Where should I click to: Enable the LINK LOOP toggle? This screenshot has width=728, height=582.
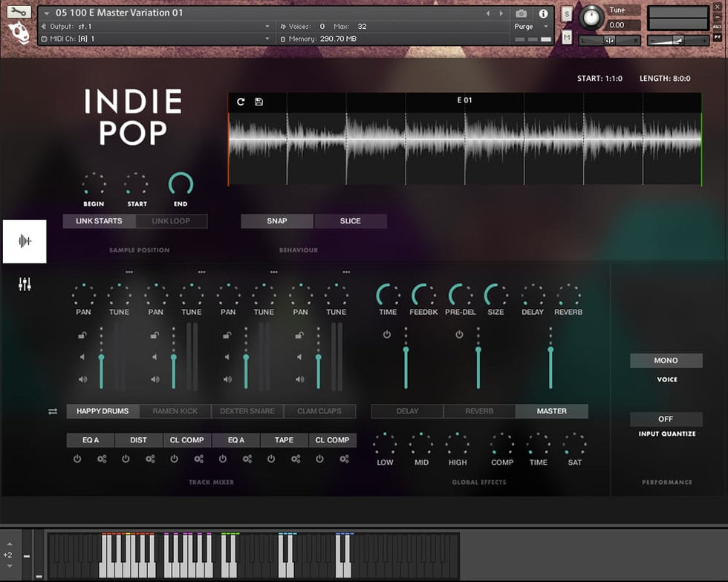pyautogui.click(x=171, y=221)
